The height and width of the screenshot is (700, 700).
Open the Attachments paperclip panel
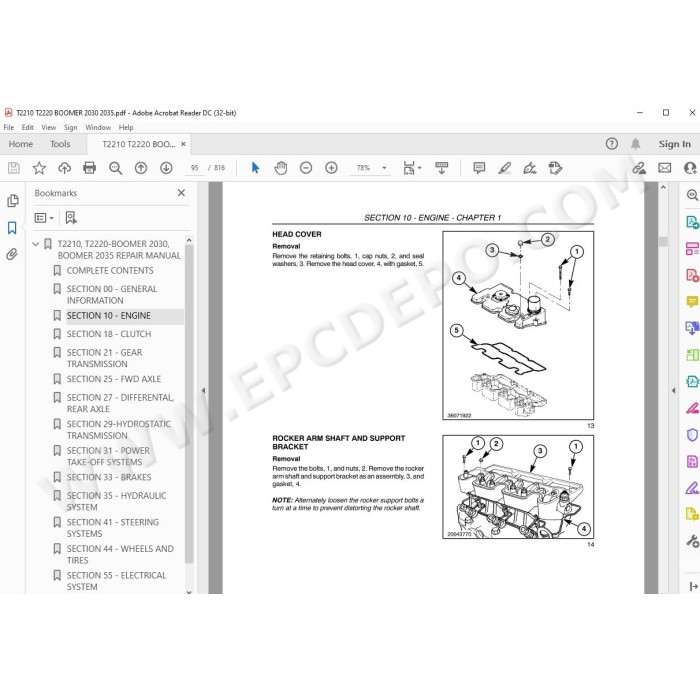click(12, 254)
